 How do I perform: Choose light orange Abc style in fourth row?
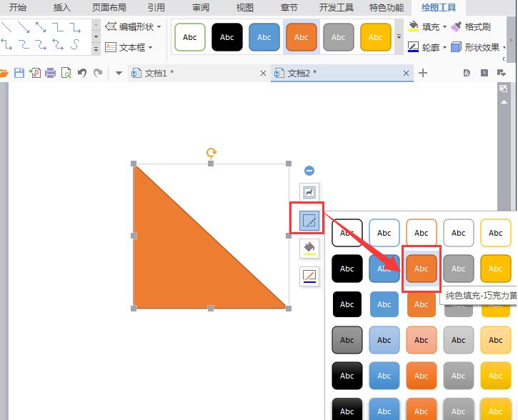point(422,340)
